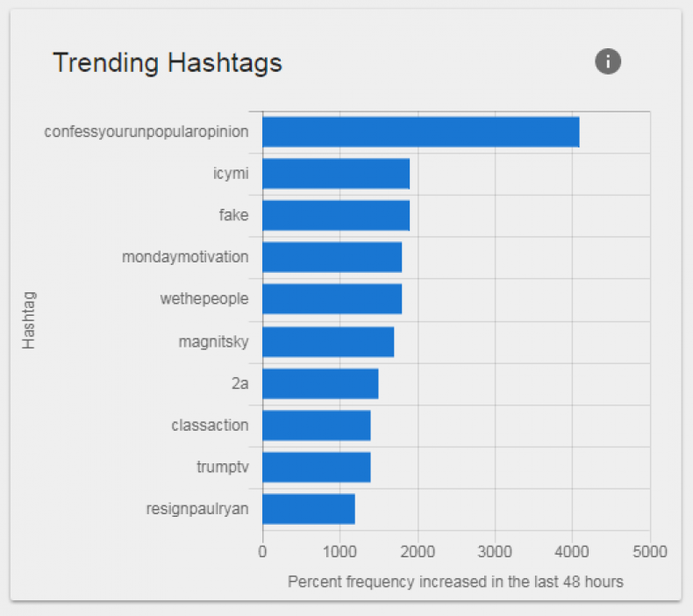Image resolution: width=693 pixels, height=616 pixels.
Task: Click the classaction bar
Action: 317,425
